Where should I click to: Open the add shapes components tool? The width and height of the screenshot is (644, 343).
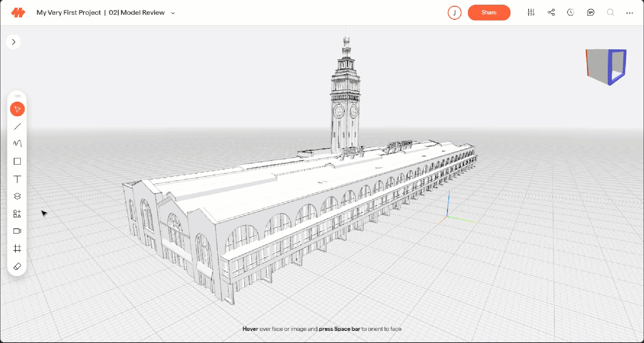point(17,214)
